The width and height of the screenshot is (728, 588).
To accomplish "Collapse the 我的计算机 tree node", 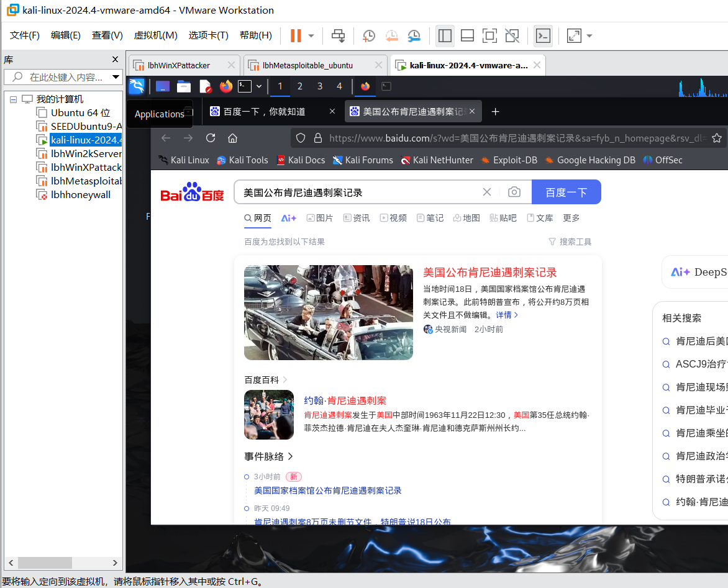I will coord(13,99).
